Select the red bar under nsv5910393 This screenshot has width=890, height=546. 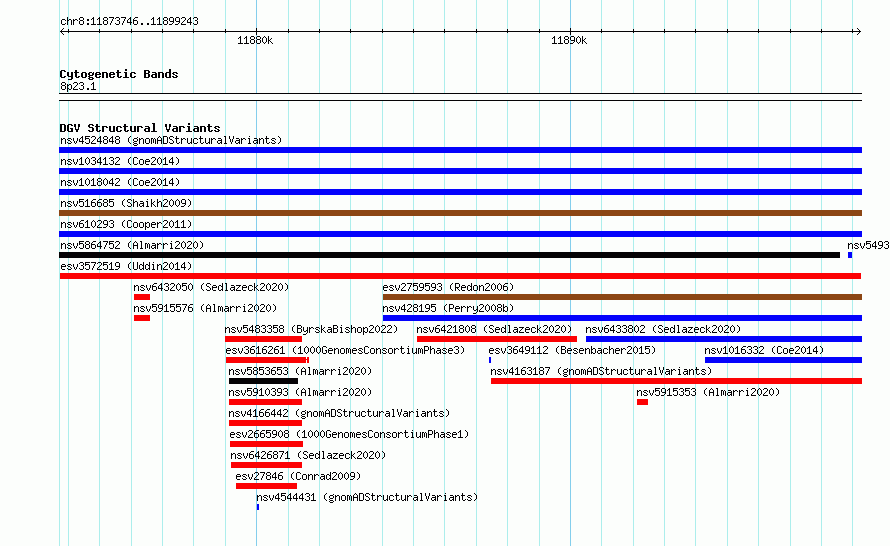tap(265, 402)
